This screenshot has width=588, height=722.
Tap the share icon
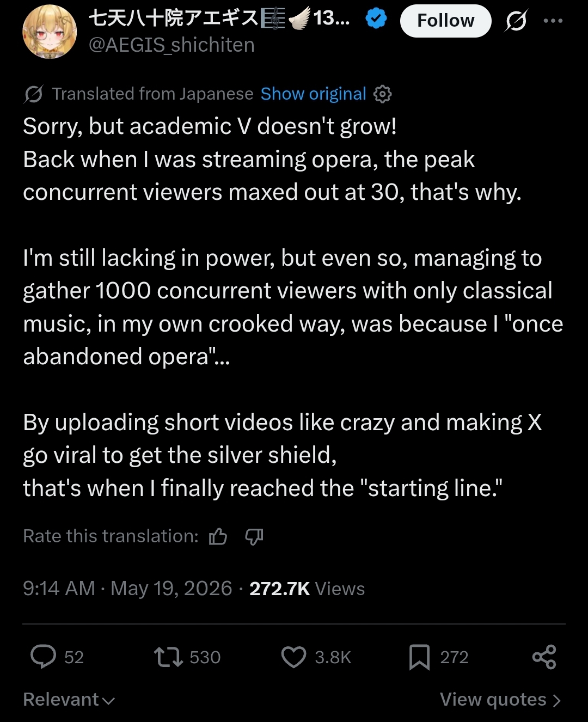(x=544, y=657)
